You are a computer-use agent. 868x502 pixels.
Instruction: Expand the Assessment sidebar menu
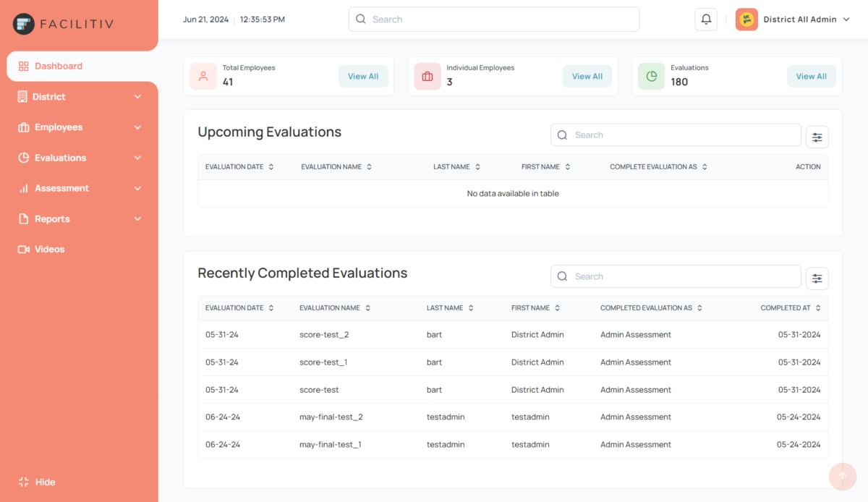[80, 189]
